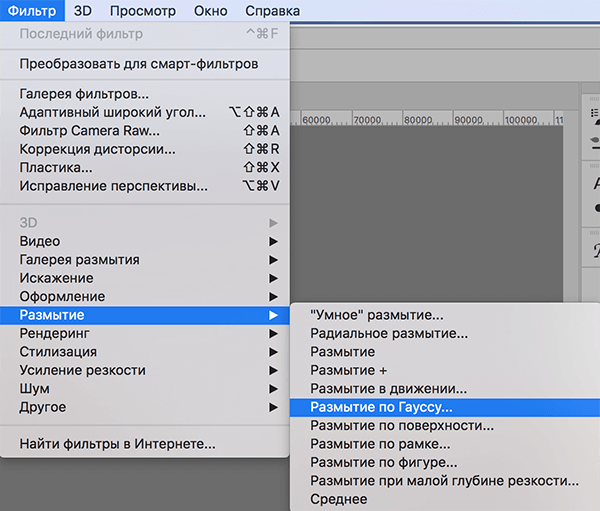The image size is (600, 511).
Task: Select Исправление перспективы...
Action: 145,186
